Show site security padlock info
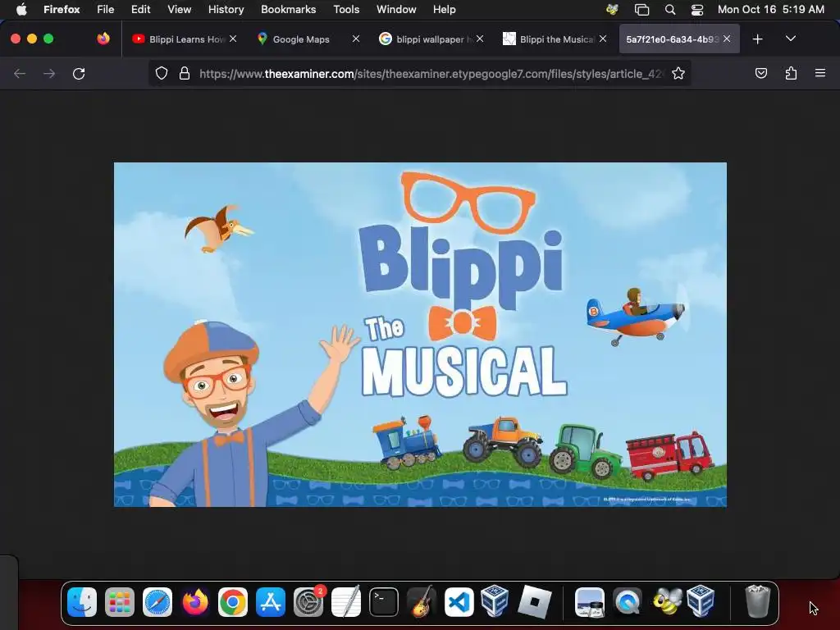Screen dimensions: 840x630 pyautogui.click(x=185, y=73)
